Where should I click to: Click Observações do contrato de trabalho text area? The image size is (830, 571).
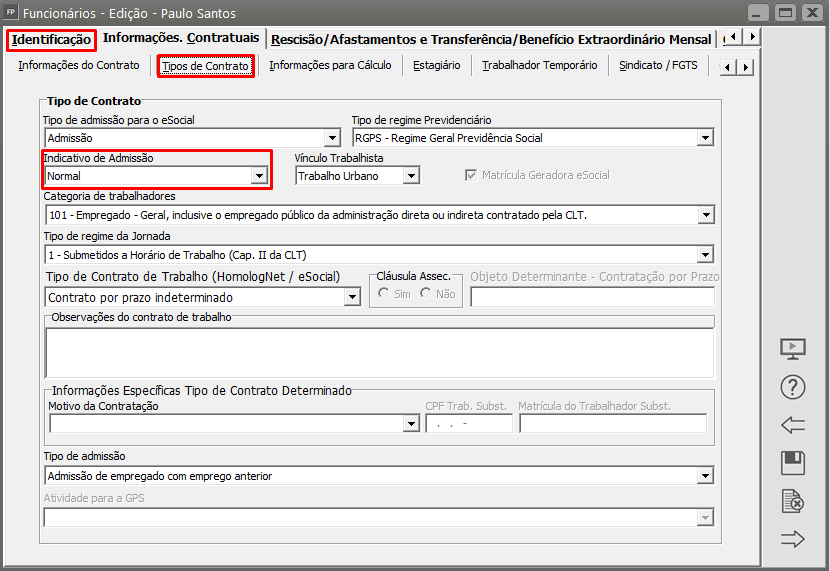pyautogui.click(x=380, y=352)
